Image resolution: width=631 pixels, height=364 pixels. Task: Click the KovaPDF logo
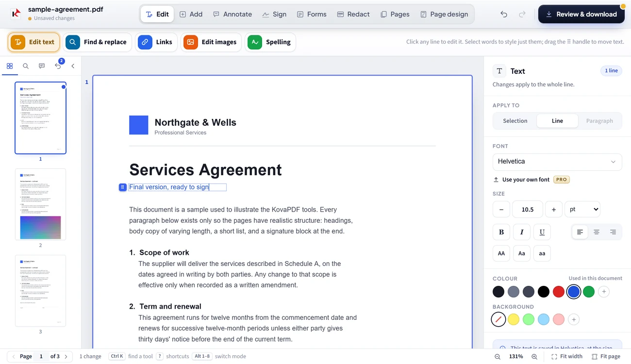click(16, 14)
